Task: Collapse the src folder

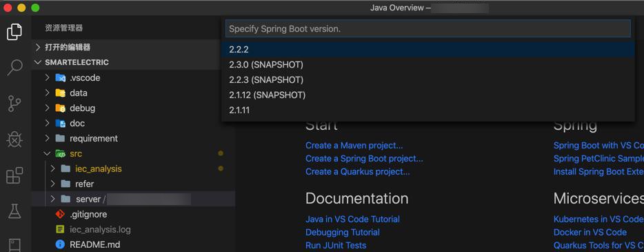Action: [48, 154]
